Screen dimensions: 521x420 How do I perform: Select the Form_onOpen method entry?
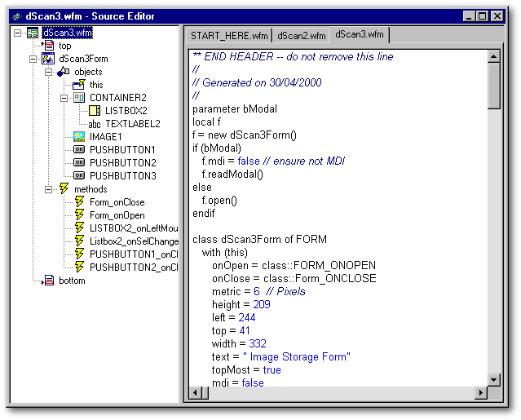[117, 215]
